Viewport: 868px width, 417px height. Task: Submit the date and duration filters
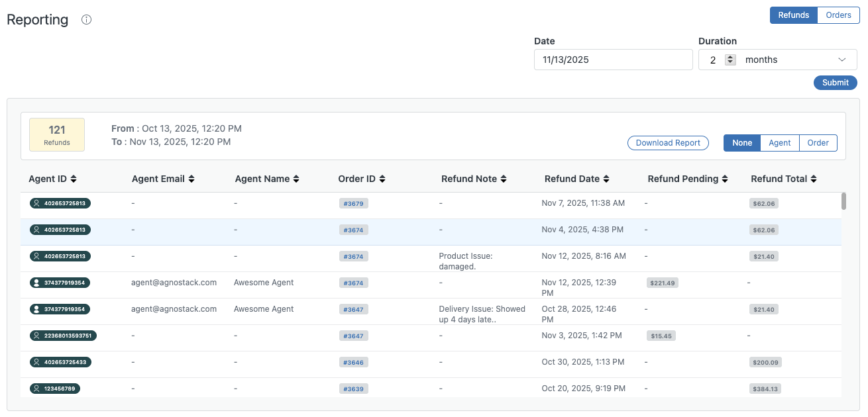835,82
